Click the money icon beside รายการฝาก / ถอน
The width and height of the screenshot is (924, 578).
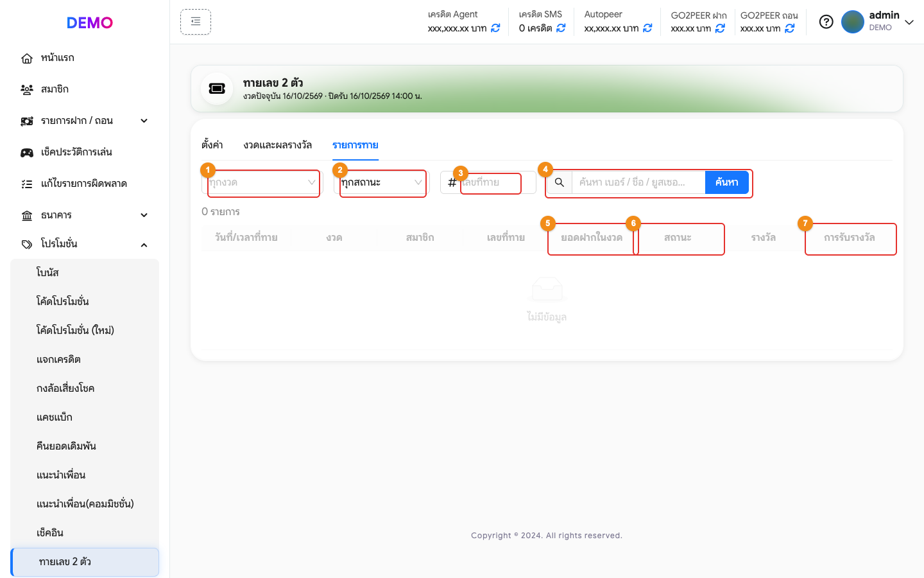(x=27, y=121)
